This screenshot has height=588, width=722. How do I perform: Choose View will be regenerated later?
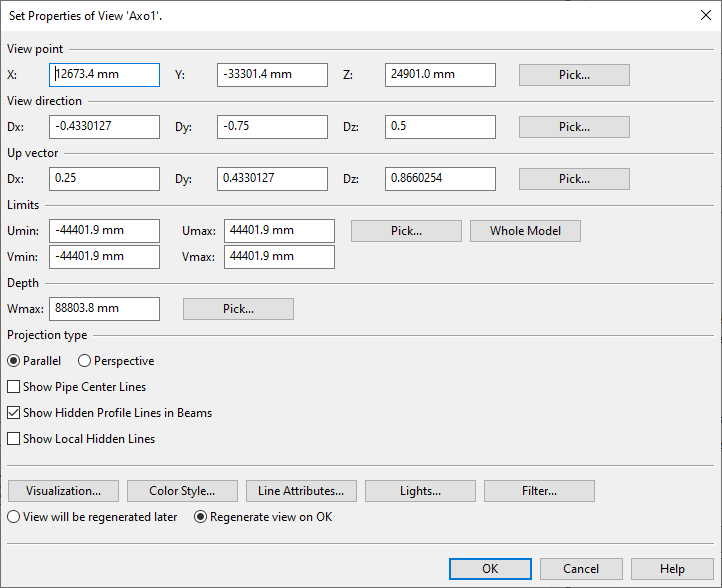[14, 517]
